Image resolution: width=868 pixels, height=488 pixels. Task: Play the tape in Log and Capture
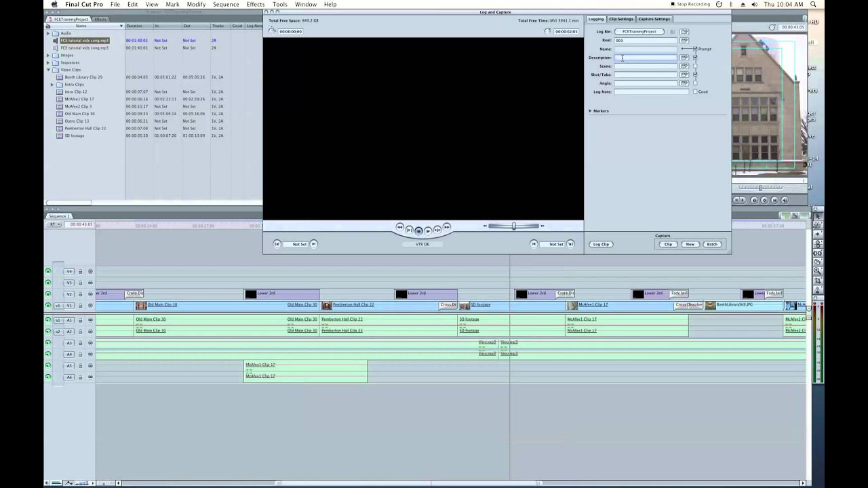[428, 230]
